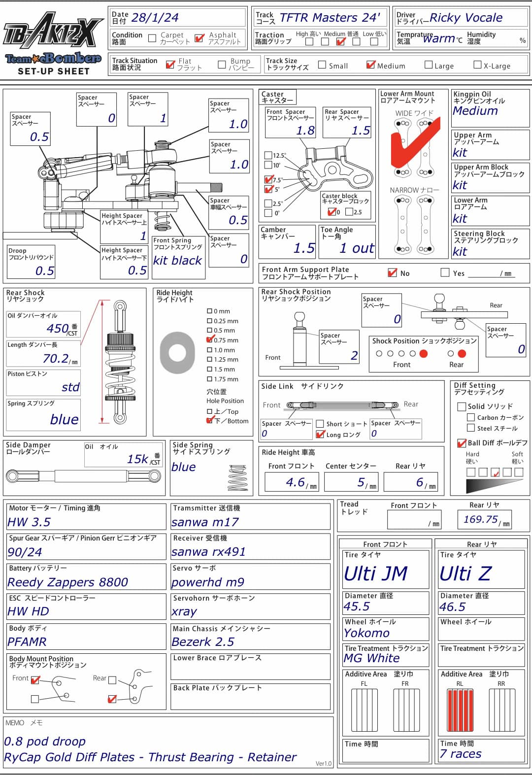The image size is (532, 777).
Task: Check the Carbon diff option
Action: (471, 417)
